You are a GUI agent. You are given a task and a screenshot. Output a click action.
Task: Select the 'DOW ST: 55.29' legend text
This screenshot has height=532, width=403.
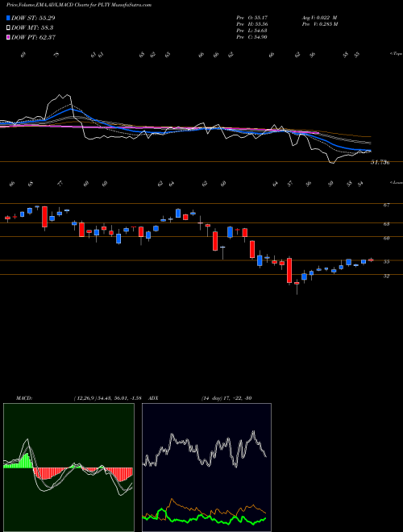point(33,18)
